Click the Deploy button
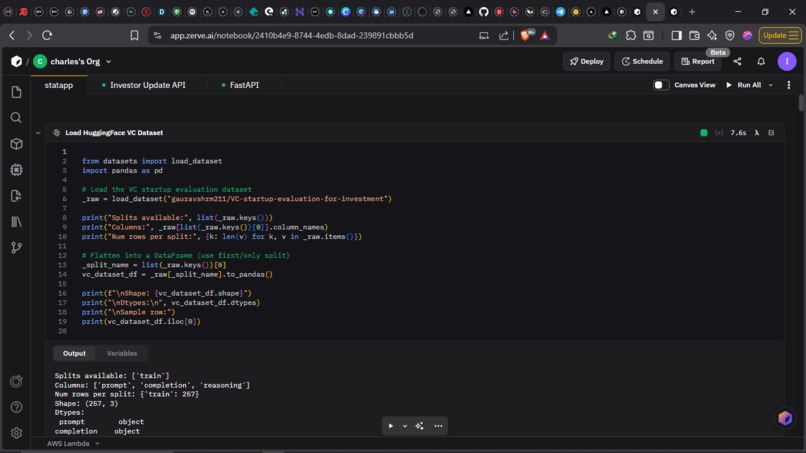806x453 pixels. point(587,62)
